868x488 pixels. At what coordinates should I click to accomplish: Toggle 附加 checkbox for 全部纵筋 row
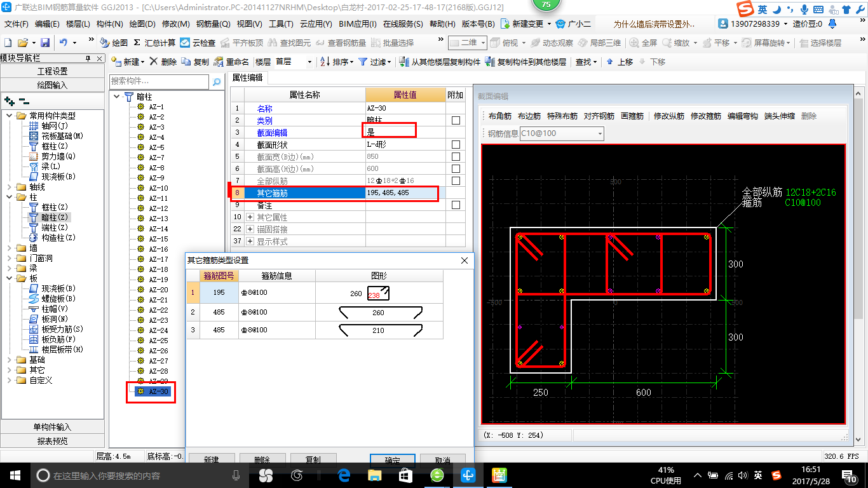click(456, 180)
